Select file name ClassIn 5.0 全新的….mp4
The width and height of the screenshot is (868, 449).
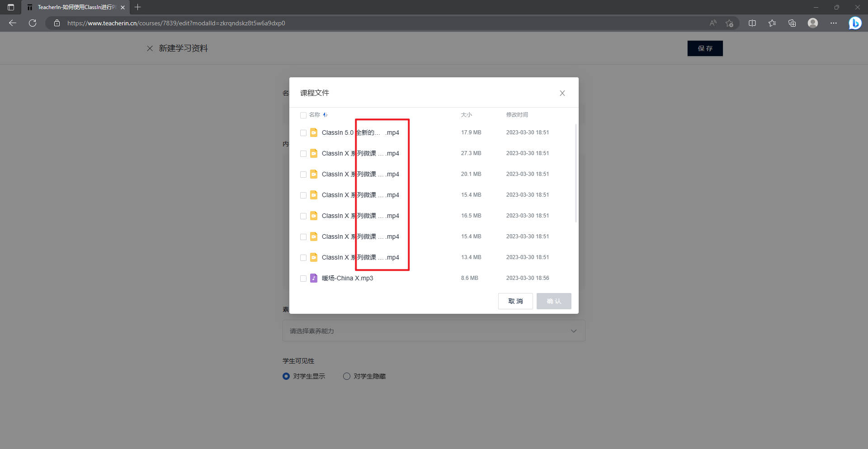coord(360,132)
